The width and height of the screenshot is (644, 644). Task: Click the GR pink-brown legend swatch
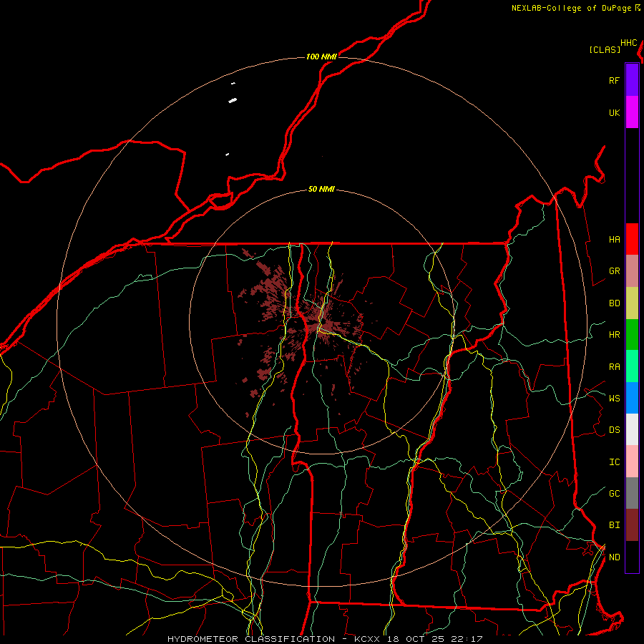pyautogui.click(x=632, y=271)
